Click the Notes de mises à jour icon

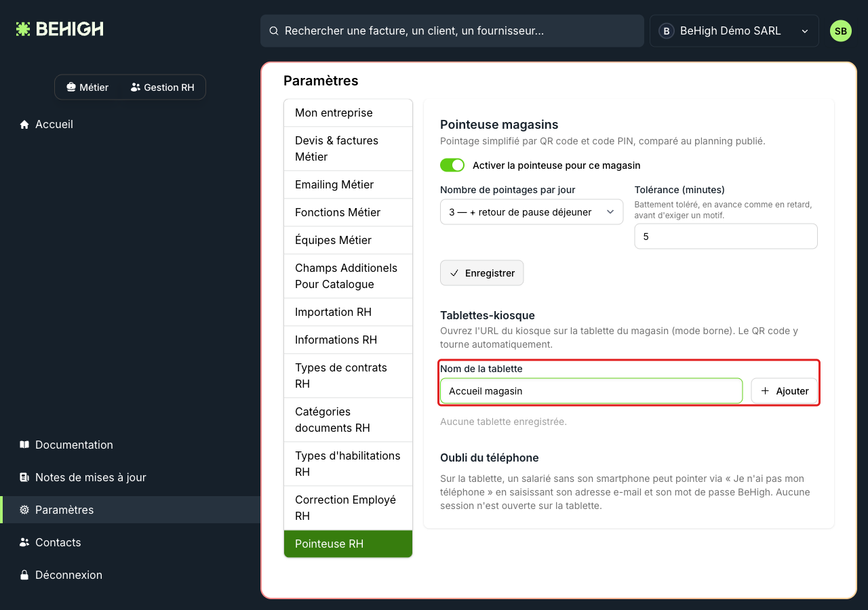(x=24, y=477)
